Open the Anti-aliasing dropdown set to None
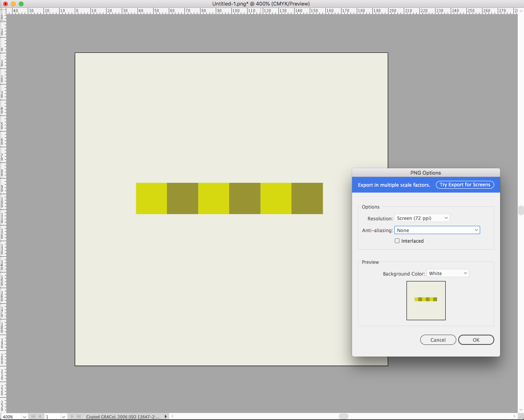Image resolution: width=524 pixels, height=420 pixels. click(x=437, y=230)
